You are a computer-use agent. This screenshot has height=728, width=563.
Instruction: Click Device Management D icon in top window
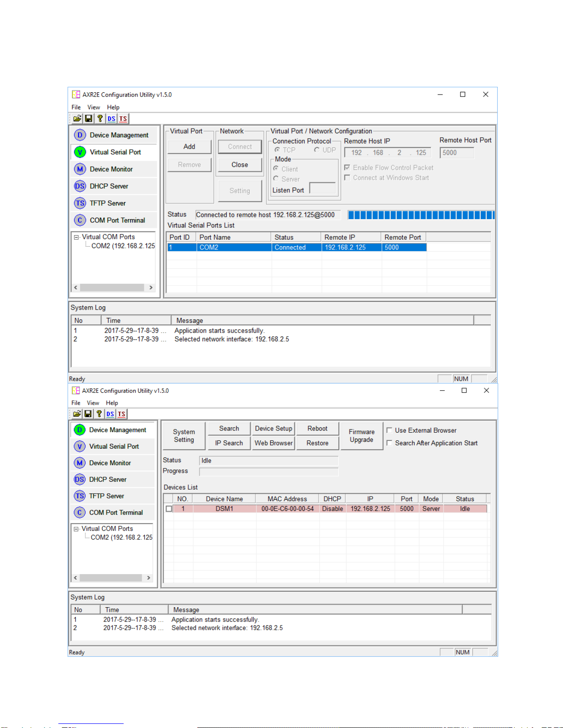click(80, 135)
